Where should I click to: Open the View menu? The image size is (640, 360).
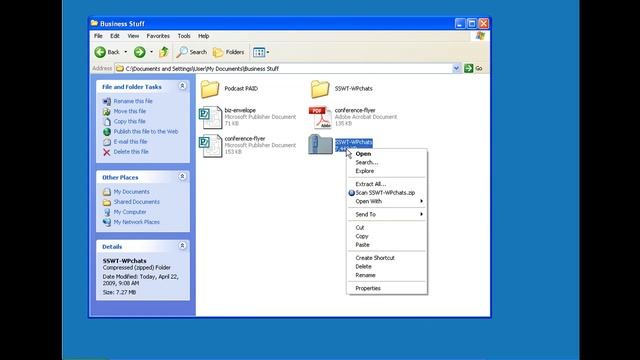133,36
